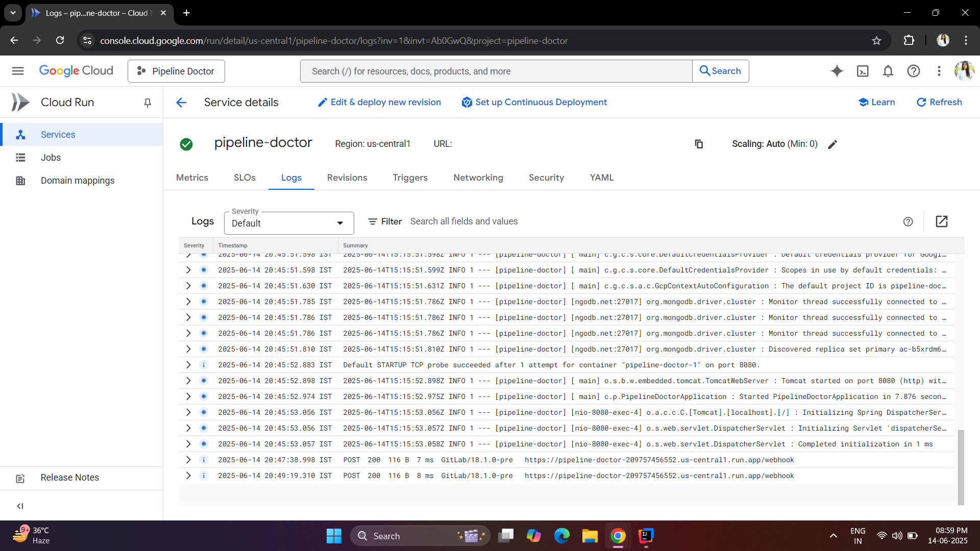This screenshot has width=980, height=551.
Task: Expand the STARTUP TCP probe log row
Action: coord(188,365)
